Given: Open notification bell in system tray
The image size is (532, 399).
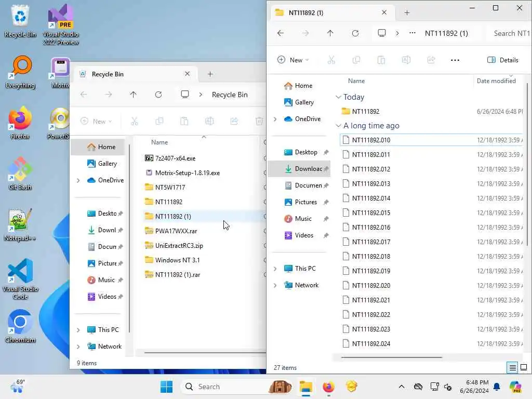Looking at the screenshot, I should [x=497, y=387].
